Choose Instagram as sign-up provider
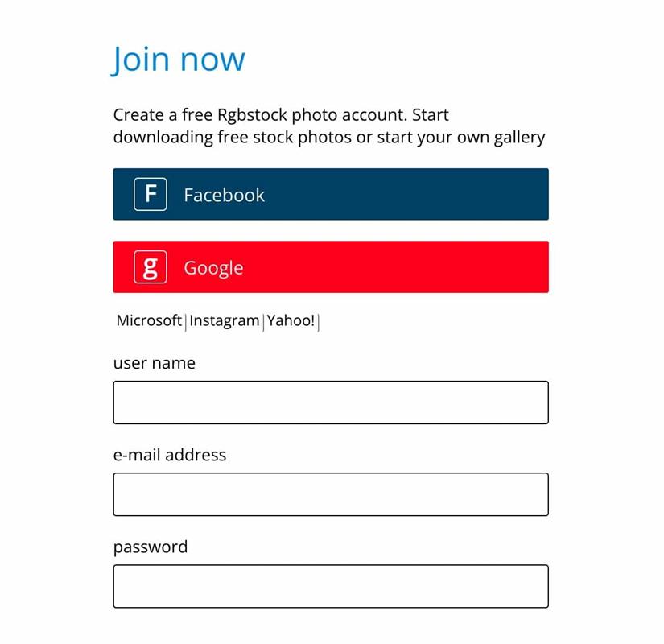Image resolution: width=664 pixels, height=644 pixels. point(224,321)
